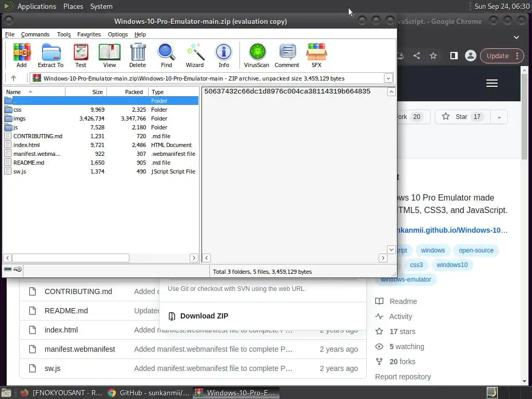Expand the archive path dropdown
The height and width of the screenshot is (399, 532).
tap(389, 78)
